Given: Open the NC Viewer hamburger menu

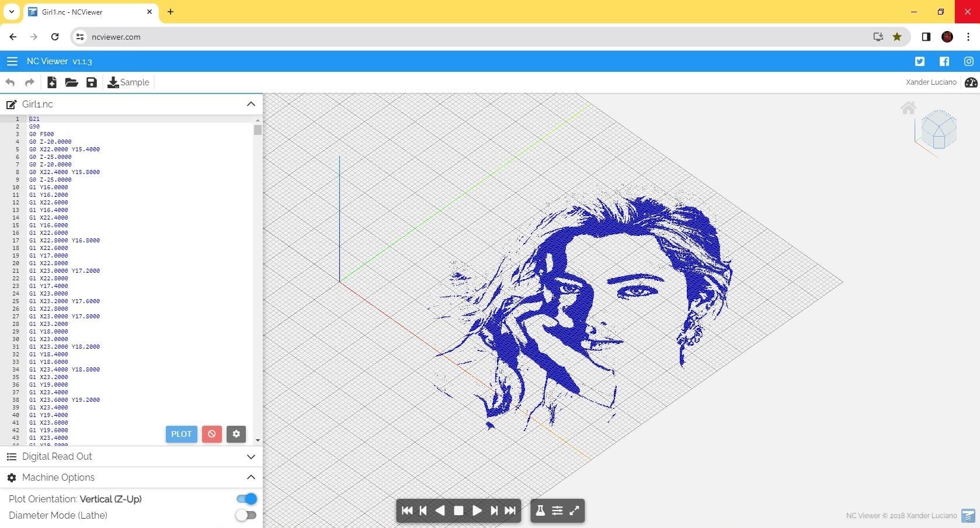Looking at the screenshot, I should pos(12,61).
